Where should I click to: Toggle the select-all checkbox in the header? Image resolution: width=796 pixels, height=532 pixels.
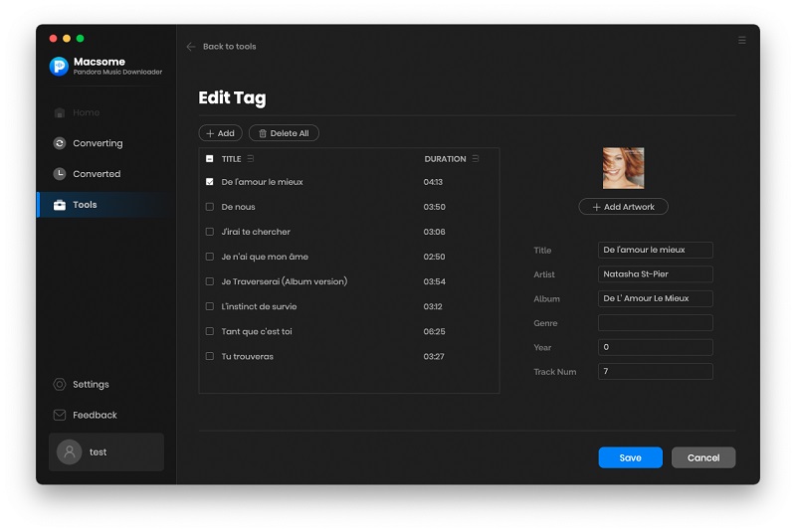point(210,159)
